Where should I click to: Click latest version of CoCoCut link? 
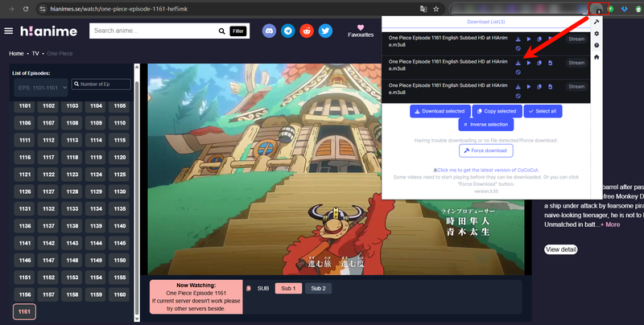click(486, 170)
